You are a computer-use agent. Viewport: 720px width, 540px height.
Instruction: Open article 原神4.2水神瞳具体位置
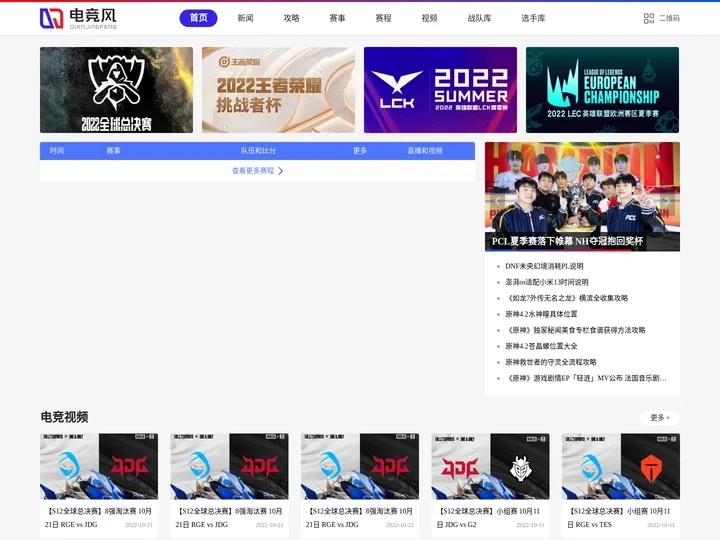[x=541, y=315]
